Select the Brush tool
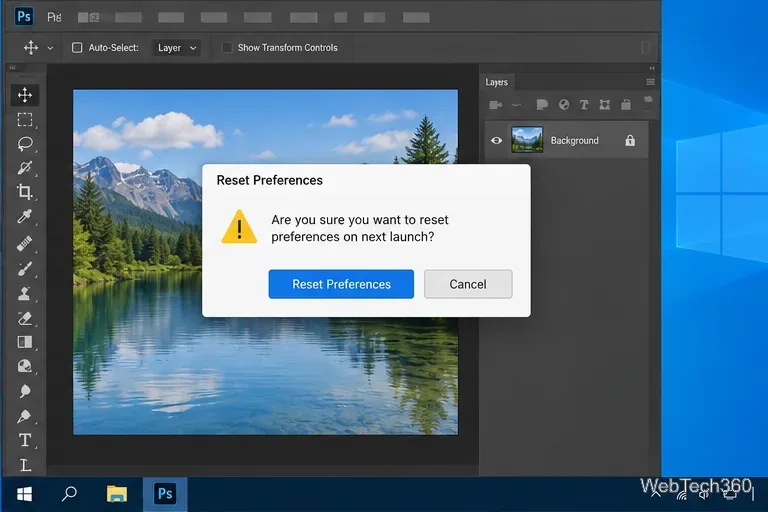 point(25,268)
